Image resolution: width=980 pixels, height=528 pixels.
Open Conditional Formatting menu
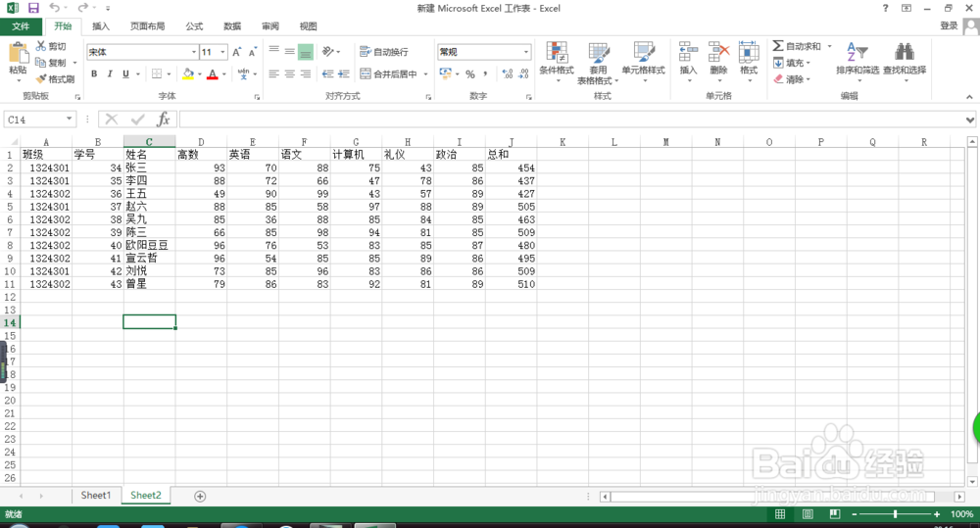point(557,62)
